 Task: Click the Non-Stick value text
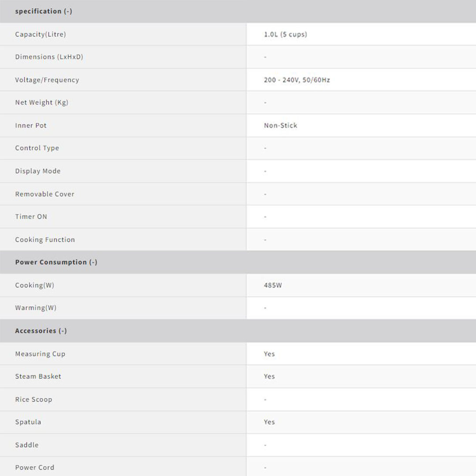click(x=280, y=126)
